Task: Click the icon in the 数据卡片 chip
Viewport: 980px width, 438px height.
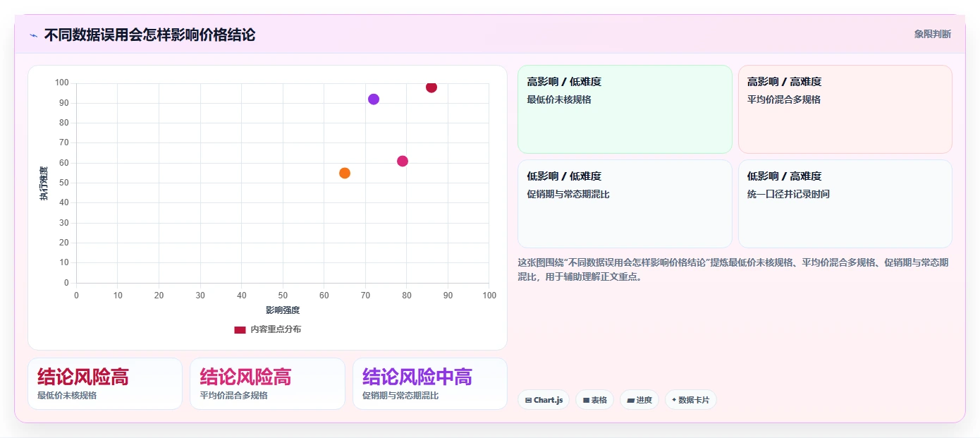Action: pos(674,400)
